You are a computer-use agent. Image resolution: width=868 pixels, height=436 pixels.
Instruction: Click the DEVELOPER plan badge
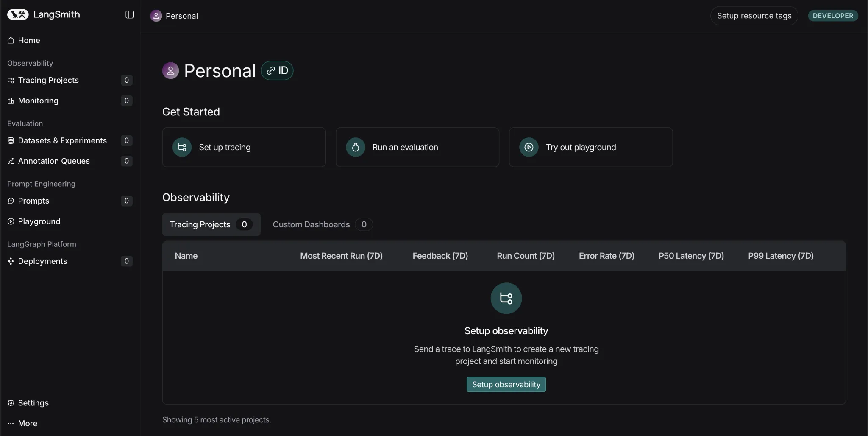832,16
